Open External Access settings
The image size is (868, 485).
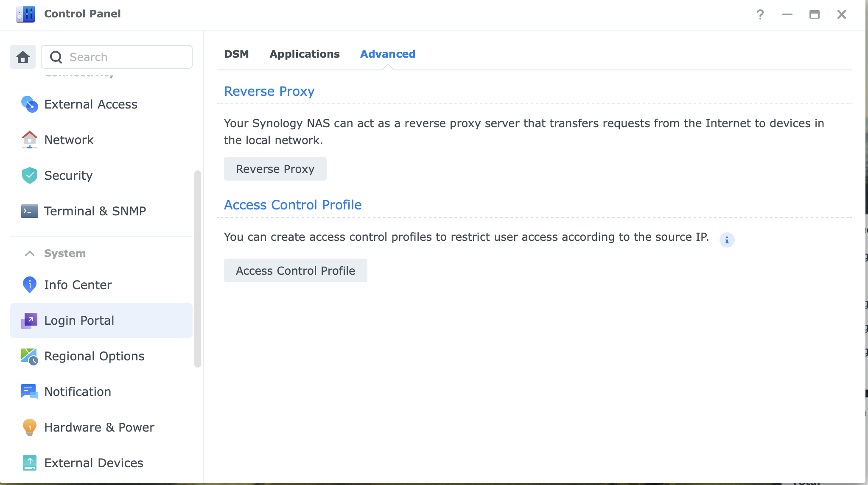point(90,104)
